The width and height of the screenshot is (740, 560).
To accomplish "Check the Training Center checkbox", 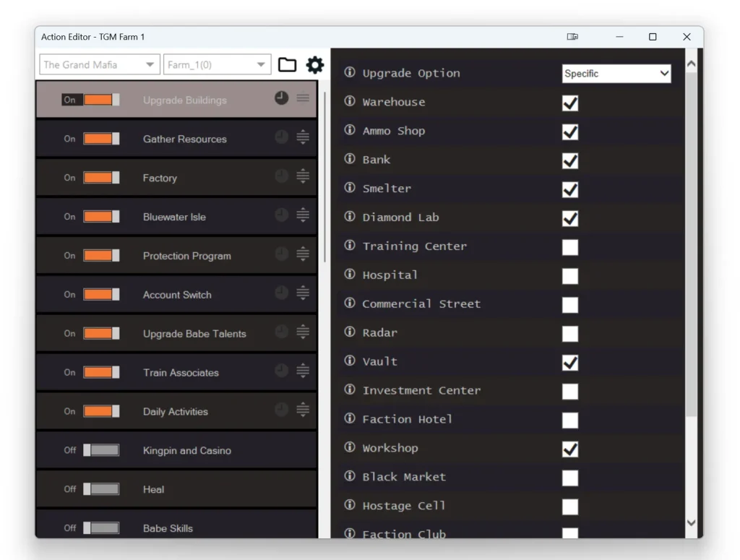I will coord(570,247).
